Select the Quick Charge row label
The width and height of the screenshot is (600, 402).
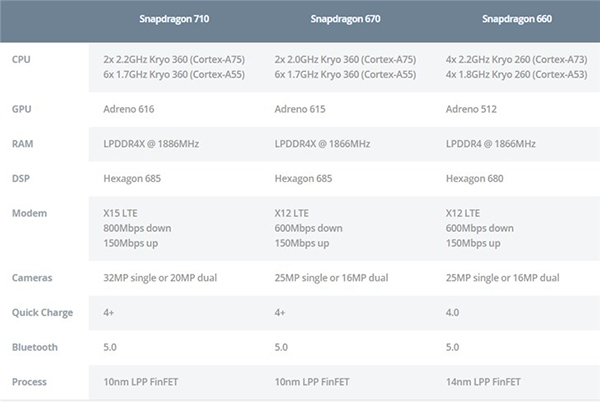(x=42, y=313)
